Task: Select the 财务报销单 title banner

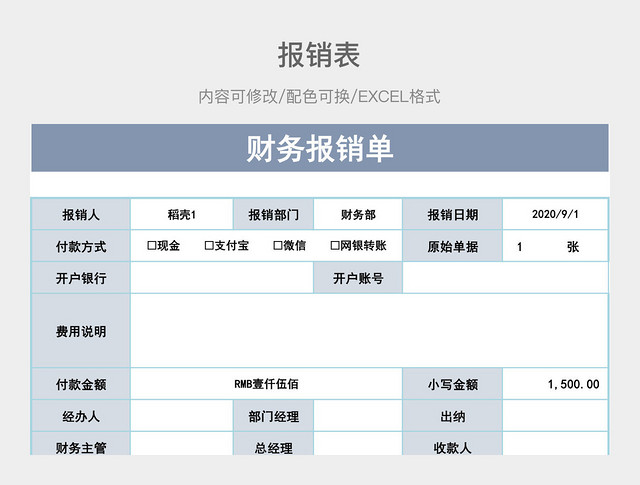Action: [x=320, y=148]
